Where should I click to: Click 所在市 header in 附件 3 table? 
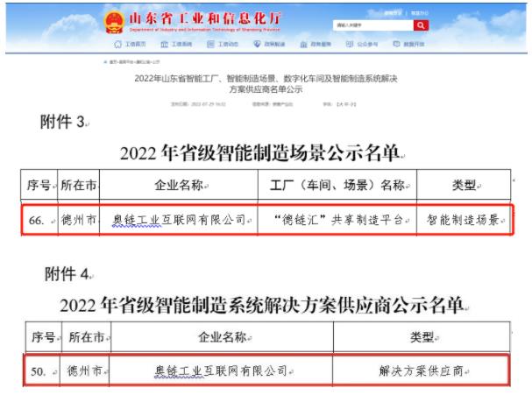click(79, 185)
